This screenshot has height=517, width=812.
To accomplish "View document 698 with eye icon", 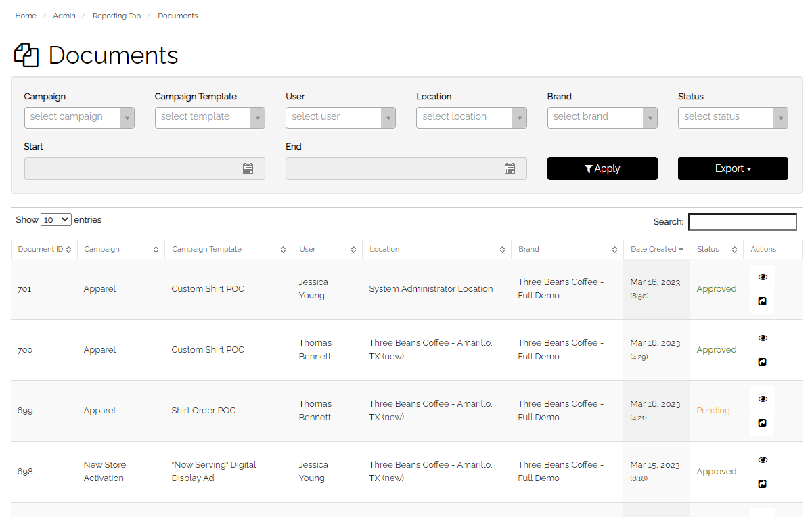I will pyautogui.click(x=763, y=459).
